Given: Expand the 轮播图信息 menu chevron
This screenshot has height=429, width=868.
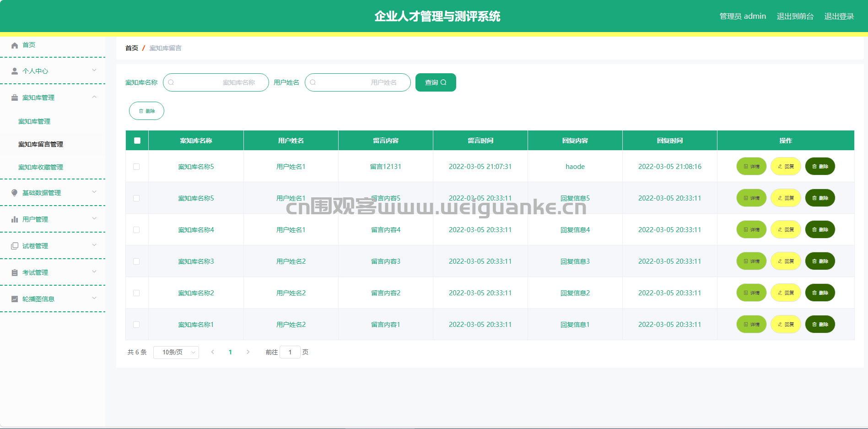Looking at the screenshot, I should pyautogui.click(x=94, y=298).
